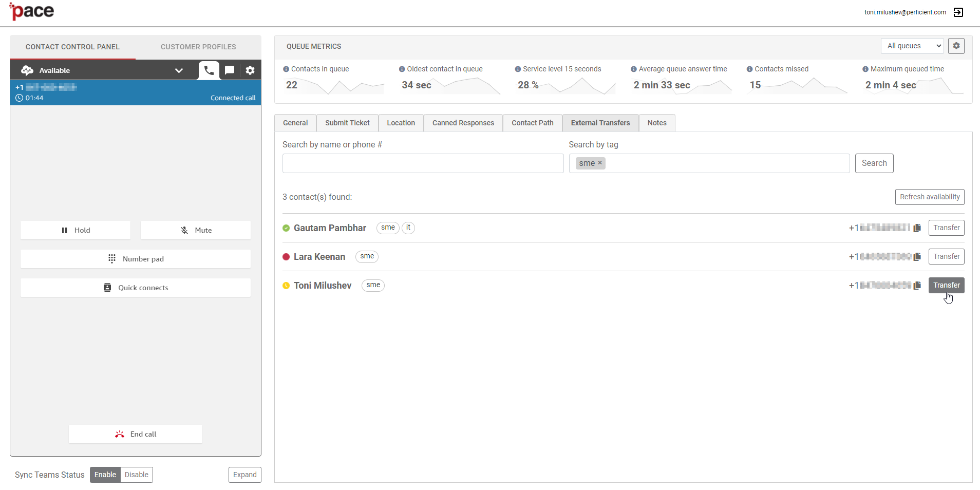Copy Lara Keenan's number using the copy icon
The image size is (980, 490).
pos(917,256)
